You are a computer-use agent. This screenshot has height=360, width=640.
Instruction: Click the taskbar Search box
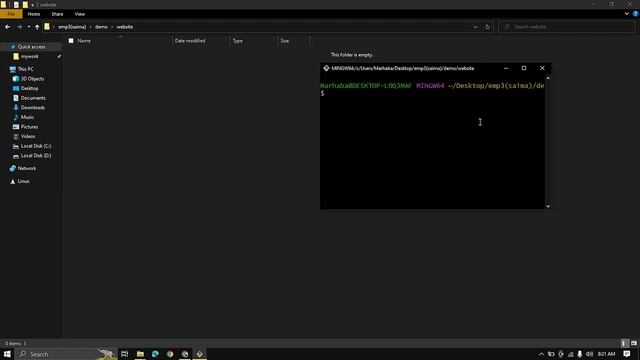(x=66, y=354)
